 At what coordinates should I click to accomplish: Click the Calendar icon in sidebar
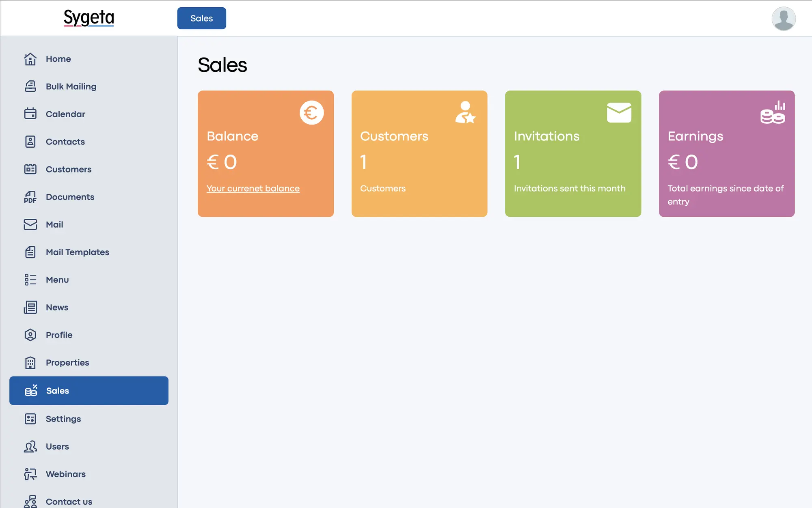[x=30, y=114]
